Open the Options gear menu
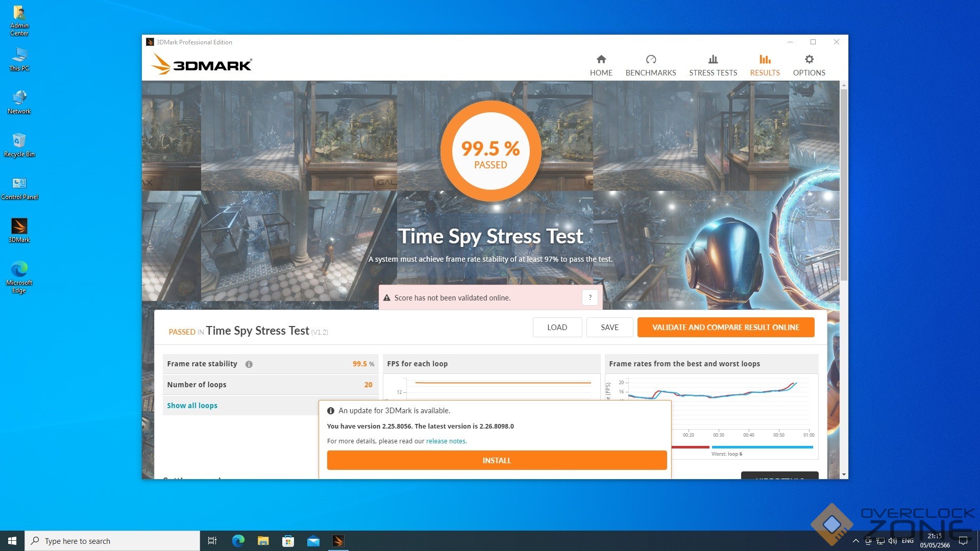 [x=808, y=60]
